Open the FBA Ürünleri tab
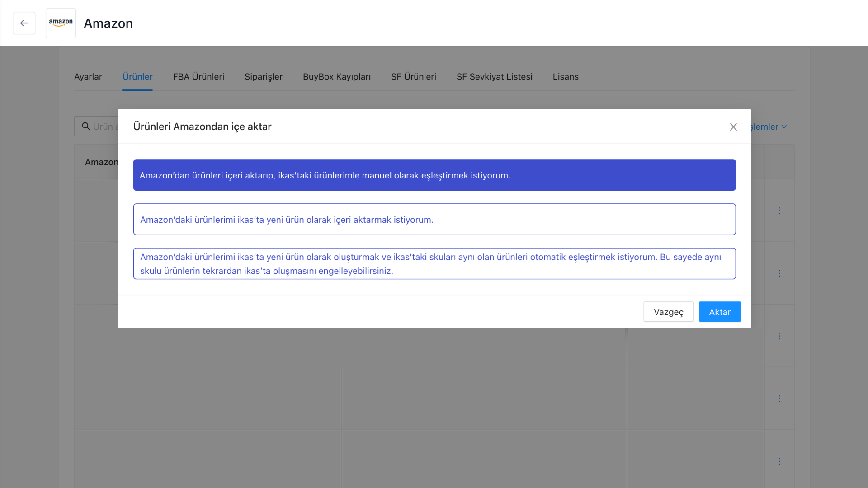The height and width of the screenshot is (488, 868). 198,77
